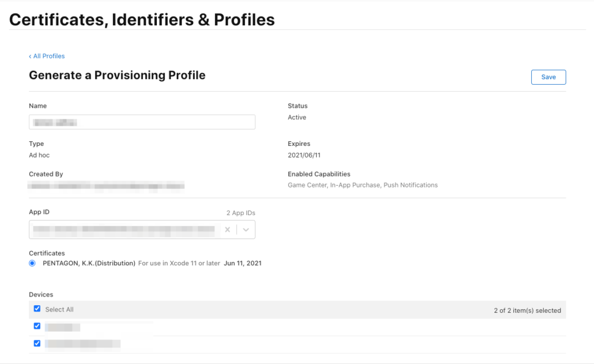Click the Certificates, Identifiers & Profiles heading
This screenshot has width=594, height=364.
142,20
